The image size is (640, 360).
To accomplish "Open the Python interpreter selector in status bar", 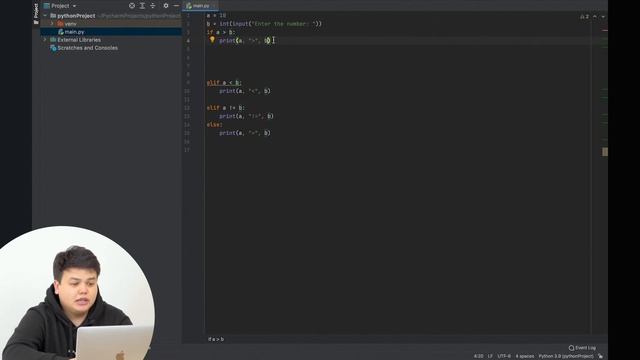I will (566, 356).
